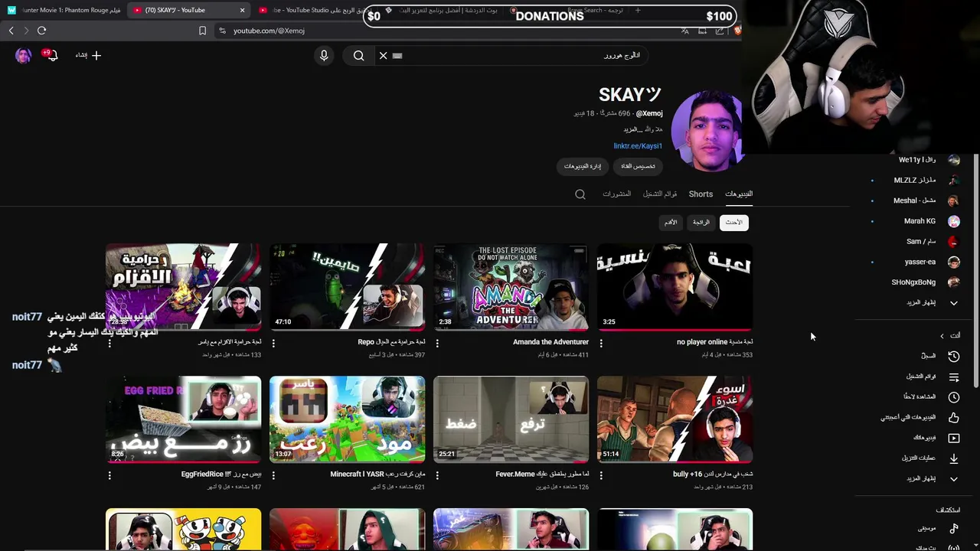Select the Popular sort chip
The height and width of the screenshot is (551, 980).
click(701, 223)
